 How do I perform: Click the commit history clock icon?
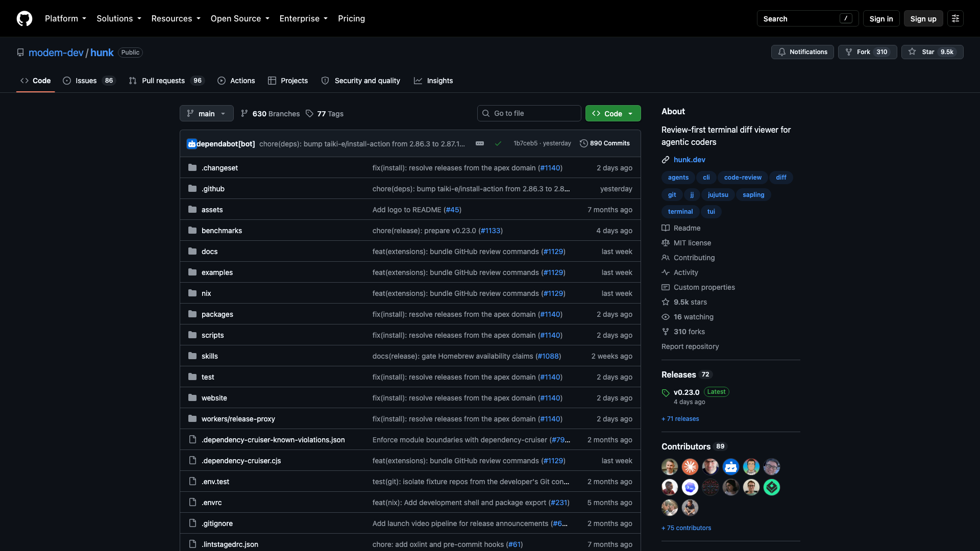point(583,143)
